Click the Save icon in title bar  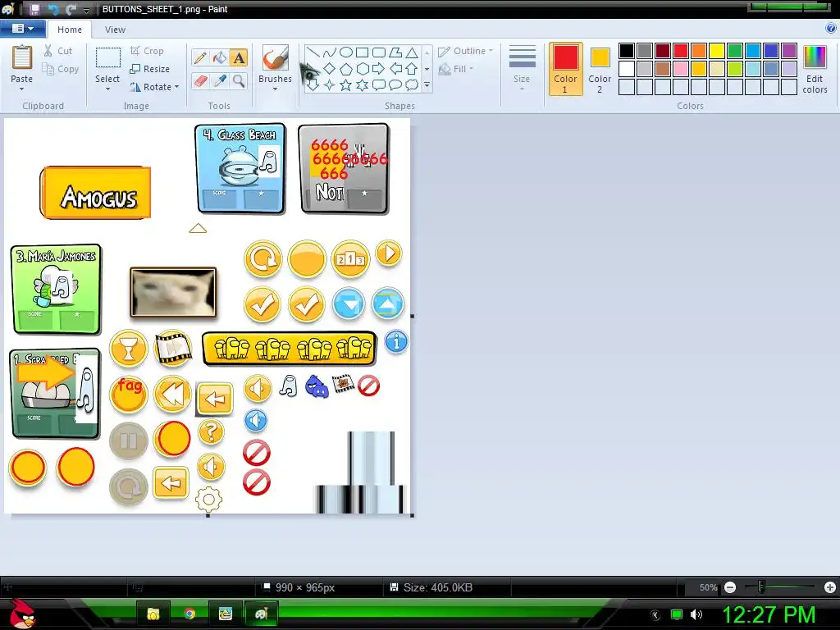(x=34, y=9)
